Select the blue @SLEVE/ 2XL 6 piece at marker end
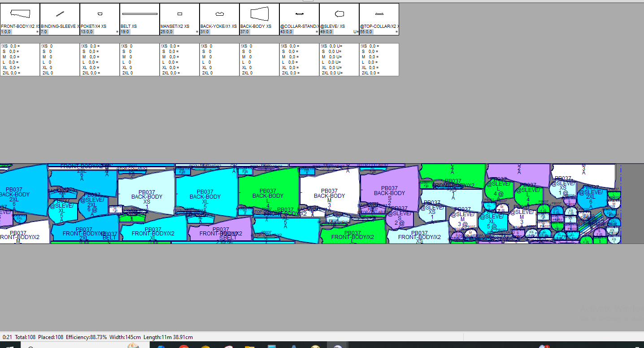Viewport: 644px width, 348px height. (x=591, y=198)
